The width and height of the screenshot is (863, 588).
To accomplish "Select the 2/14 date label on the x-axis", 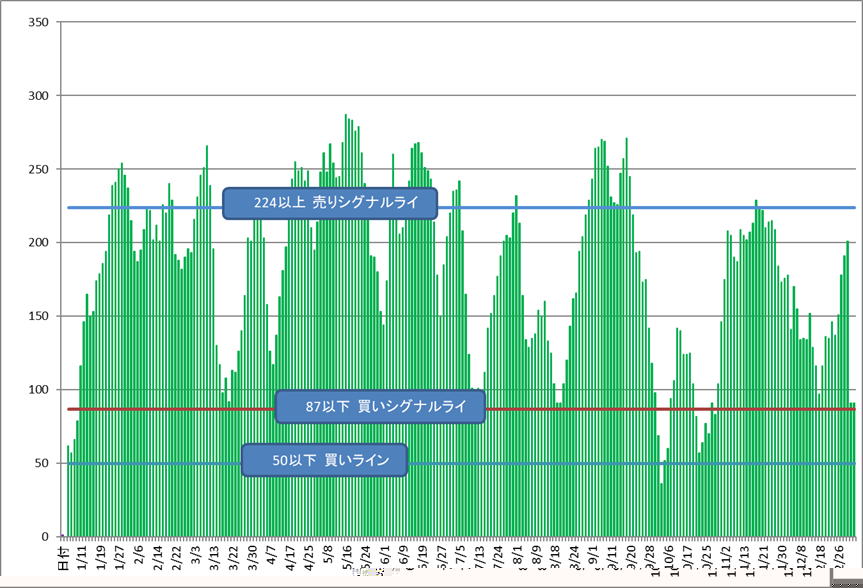I will tap(158, 556).
